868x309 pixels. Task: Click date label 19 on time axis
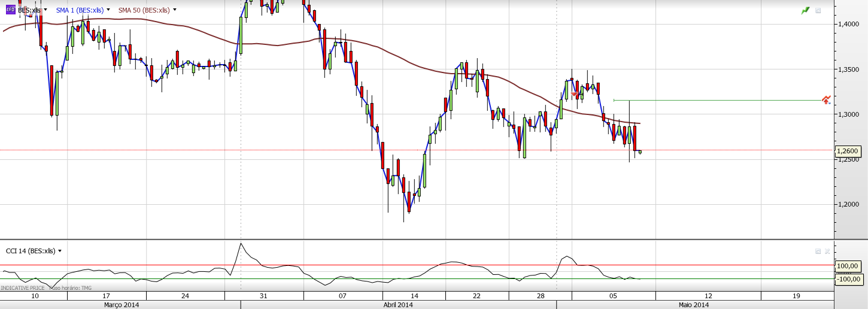pyautogui.click(x=796, y=296)
